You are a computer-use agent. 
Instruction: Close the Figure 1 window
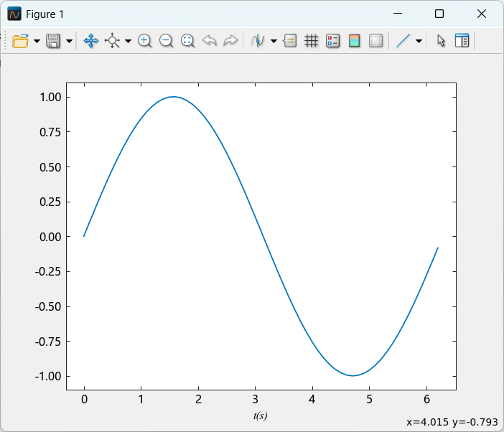482,14
